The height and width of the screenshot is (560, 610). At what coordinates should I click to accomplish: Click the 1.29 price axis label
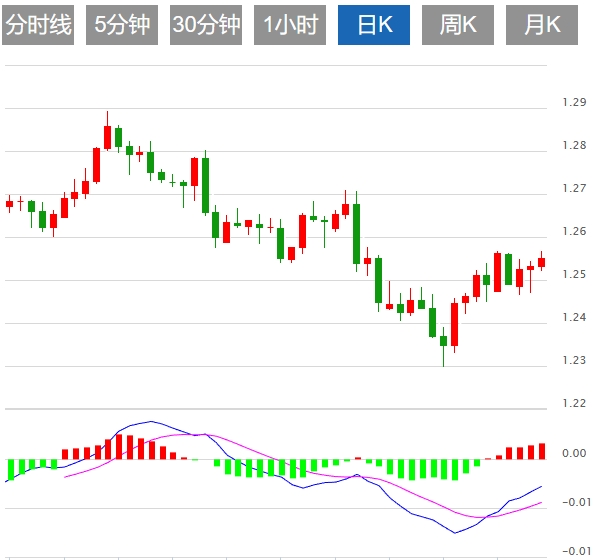click(574, 102)
